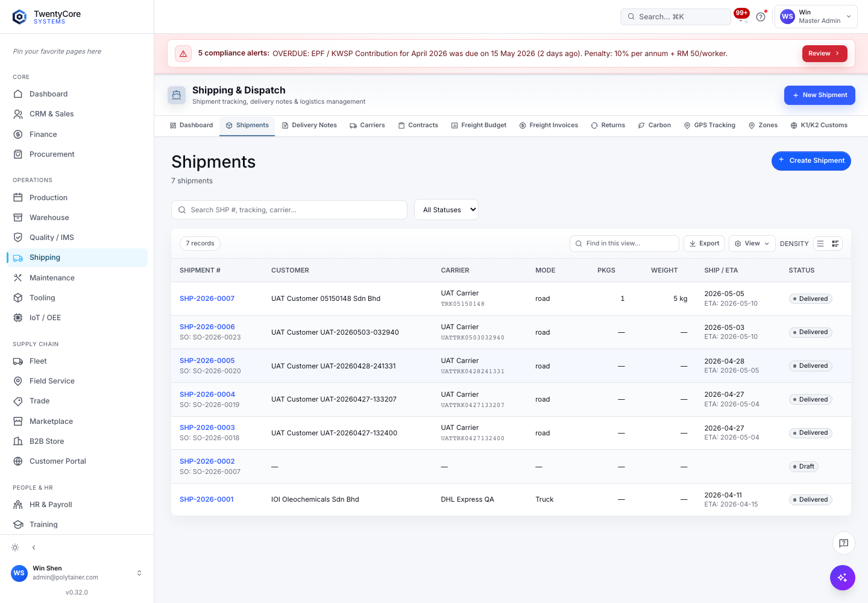868x603 pixels.
Task: Switch to the shipping Dashboard tab
Action: click(192, 125)
